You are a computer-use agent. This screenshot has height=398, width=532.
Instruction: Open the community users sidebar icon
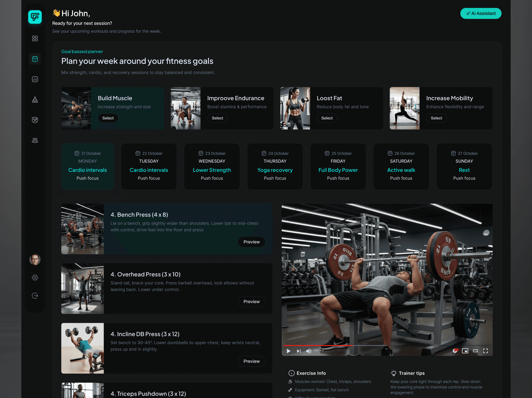(35, 140)
